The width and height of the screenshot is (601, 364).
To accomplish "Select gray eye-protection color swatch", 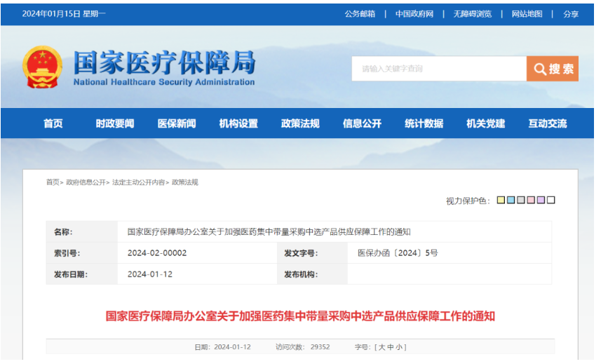I will (x=521, y=200).
